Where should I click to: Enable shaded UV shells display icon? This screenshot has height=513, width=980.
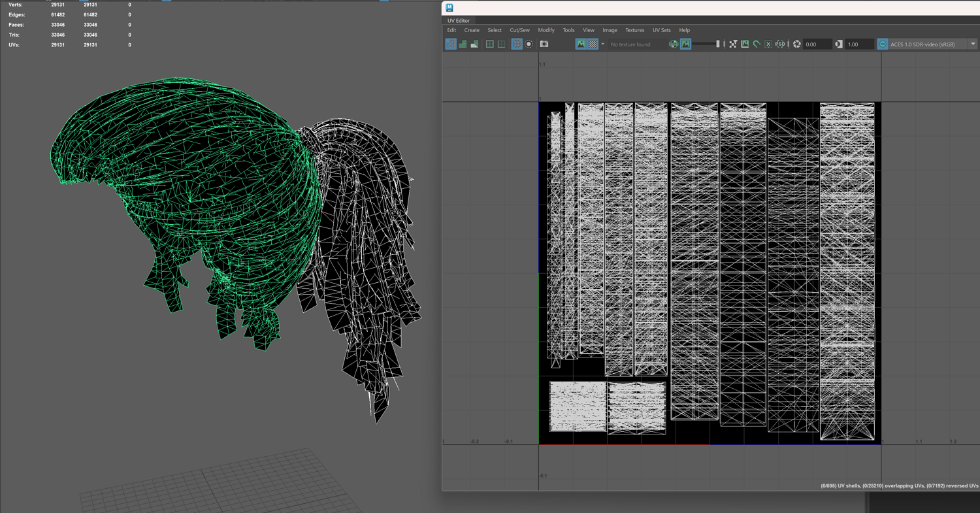pyautogui.click(x=463, y=44)
